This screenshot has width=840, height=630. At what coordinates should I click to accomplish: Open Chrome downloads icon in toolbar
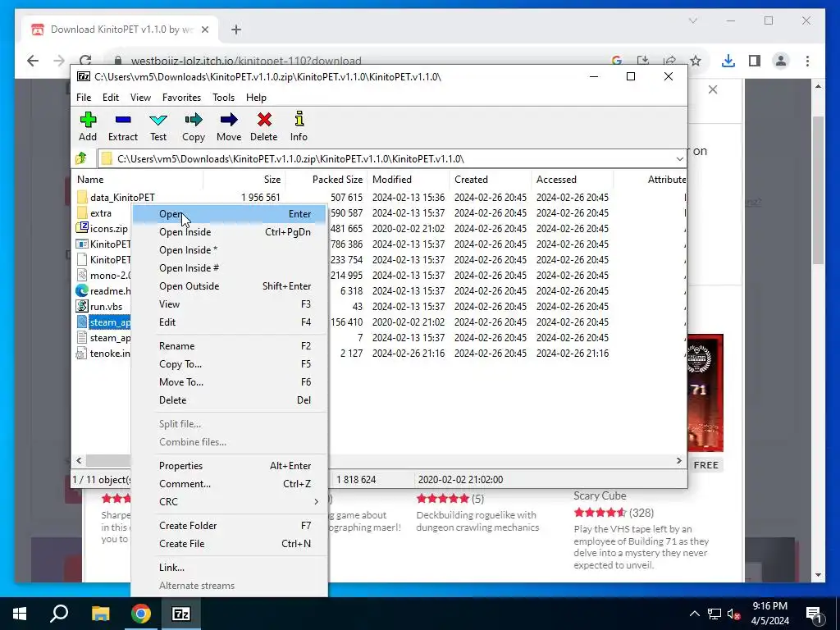728,61
